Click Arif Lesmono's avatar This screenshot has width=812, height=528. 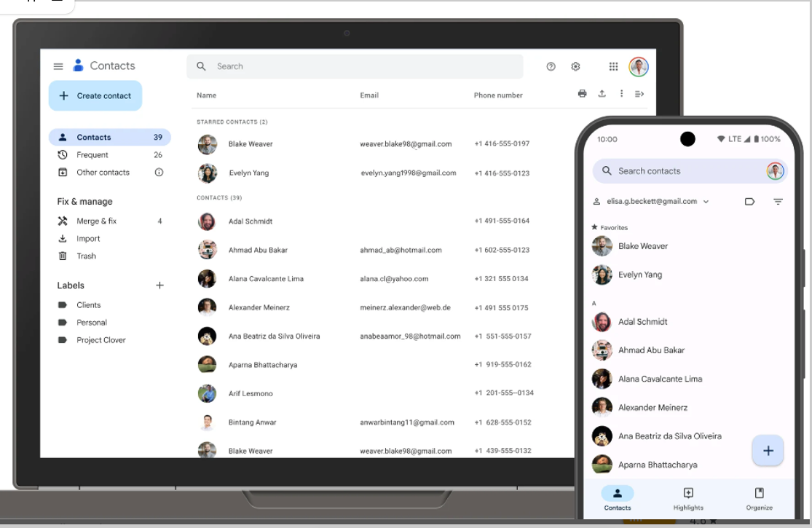coord(207,393)
